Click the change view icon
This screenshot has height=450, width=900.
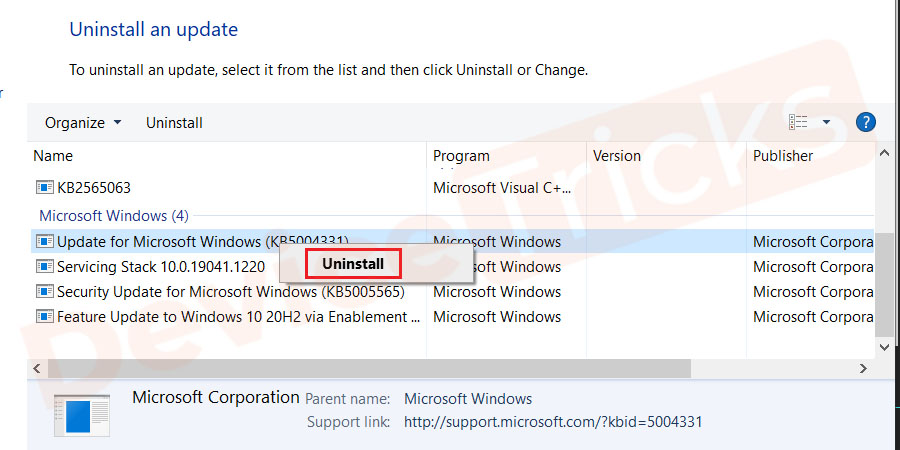coord(798,122)
